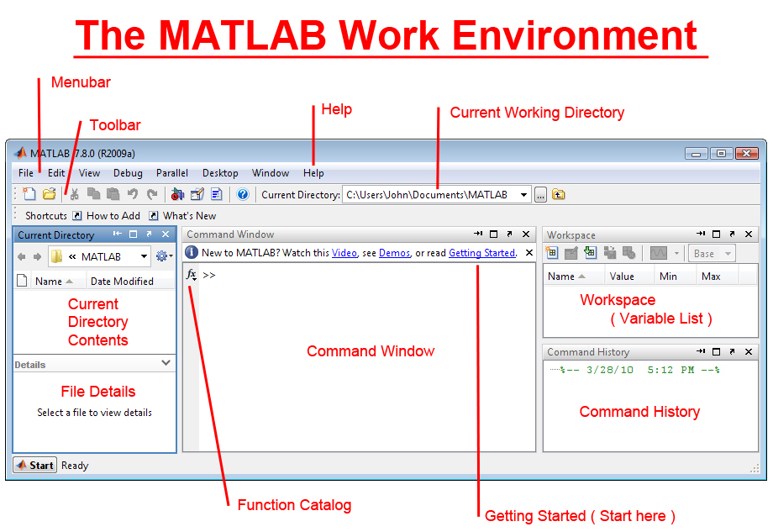Click the browse-for-folder ellipsis button
This screenshot has width=773, height=532.
[x=541, y=195]
